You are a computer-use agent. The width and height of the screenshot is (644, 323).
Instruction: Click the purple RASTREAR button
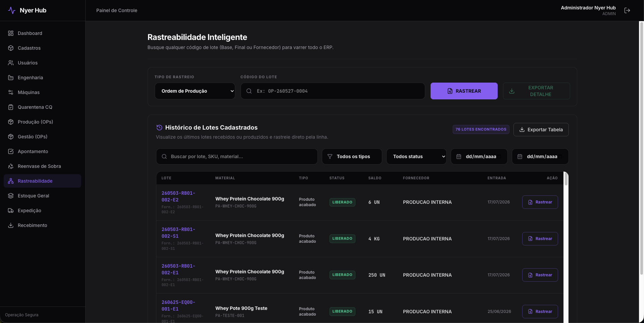tap(464, 91)
